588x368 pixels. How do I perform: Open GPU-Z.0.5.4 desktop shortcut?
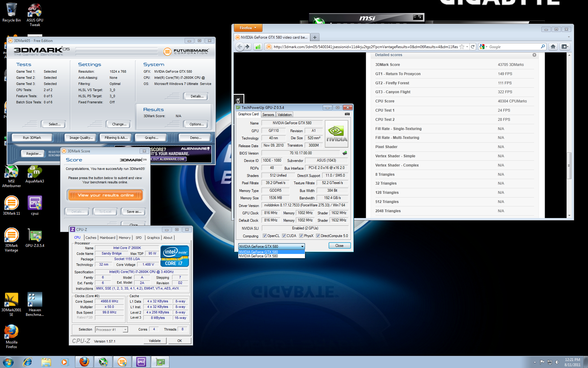35,238
